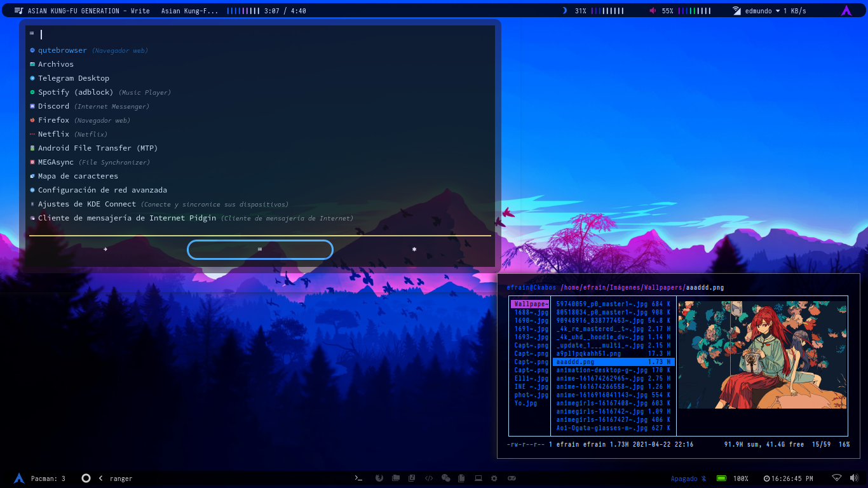The image size is (868, 488).
Task: Select Aoi-Ogata-glasses-m~.jpg file
Action: (x=613, y=428)
